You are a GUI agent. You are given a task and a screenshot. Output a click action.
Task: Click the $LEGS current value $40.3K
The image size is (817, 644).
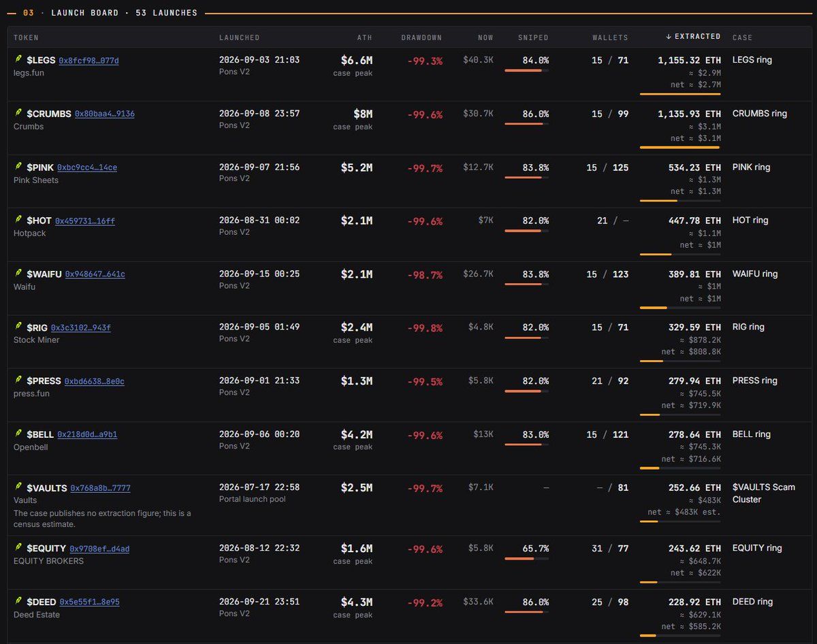(478, 61)
